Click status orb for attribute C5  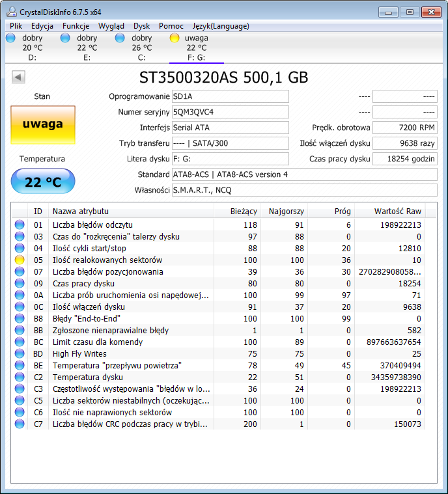click(x=20, y=400)
